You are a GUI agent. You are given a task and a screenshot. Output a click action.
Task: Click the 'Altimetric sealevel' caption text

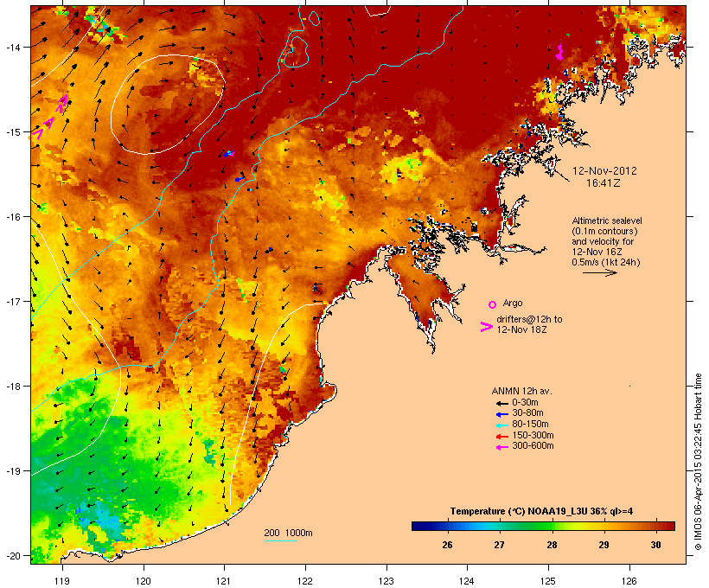tap(607, 220)
